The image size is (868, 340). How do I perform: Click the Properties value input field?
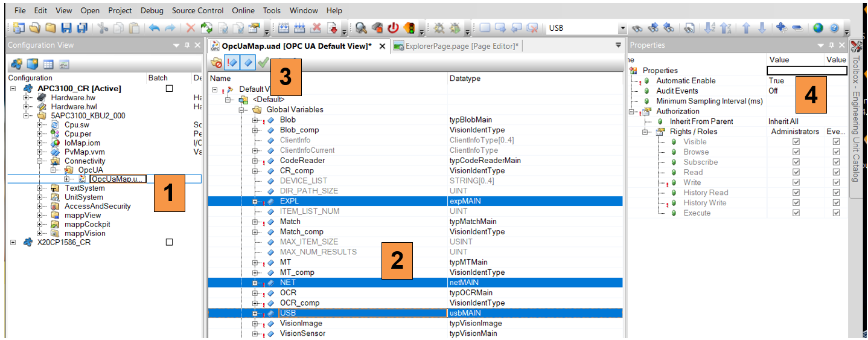click(806, 71)
